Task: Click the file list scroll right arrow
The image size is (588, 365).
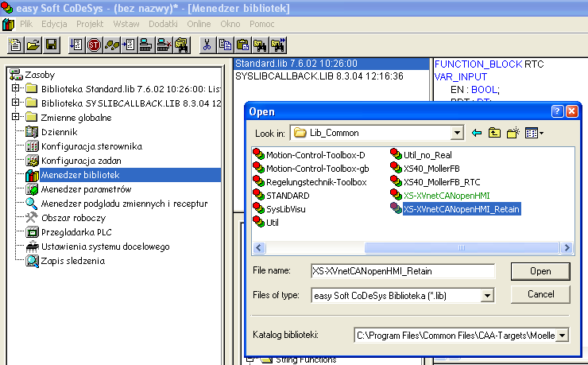Action: click(x=567, y=247)
